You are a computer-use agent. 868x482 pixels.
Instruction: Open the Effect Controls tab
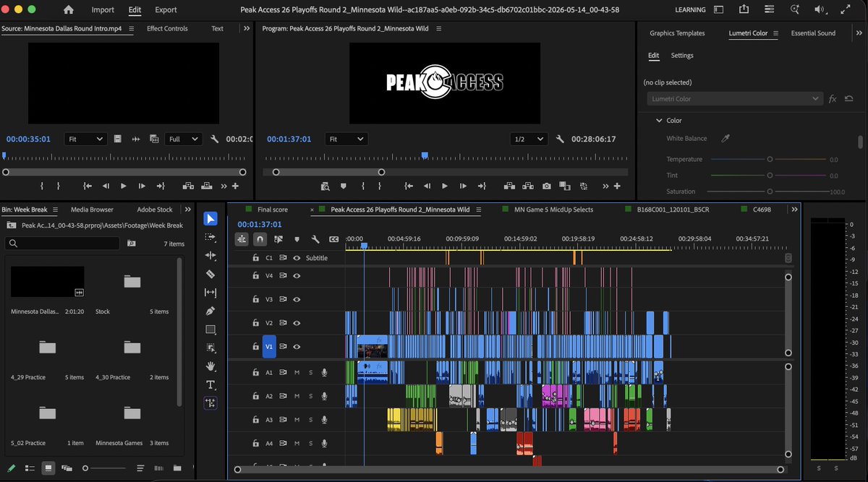click(x=167, y=28)
